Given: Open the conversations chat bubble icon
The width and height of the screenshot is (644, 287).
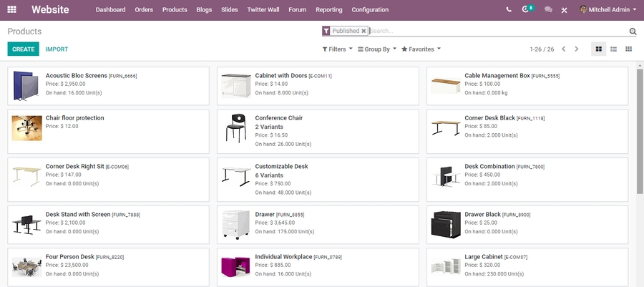Looking at the screenshot, I should pyautogui.click(x=548, y=9).
